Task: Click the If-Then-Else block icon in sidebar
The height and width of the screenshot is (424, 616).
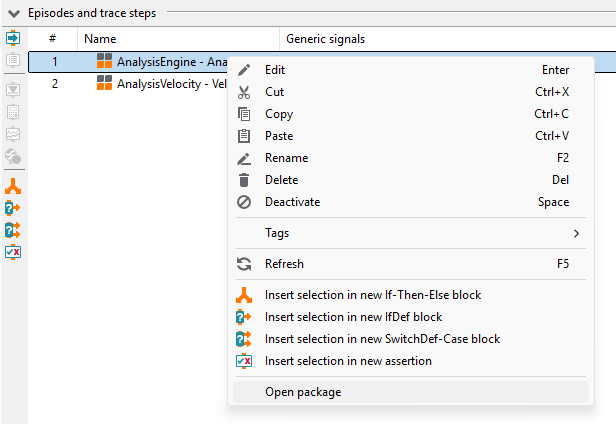Action: click(x=13, y=186)
